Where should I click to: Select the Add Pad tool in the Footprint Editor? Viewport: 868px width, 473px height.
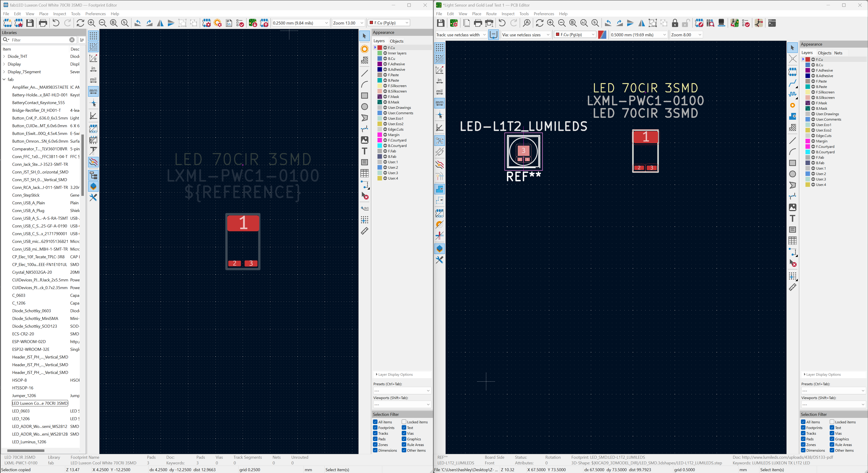[365, 49]
